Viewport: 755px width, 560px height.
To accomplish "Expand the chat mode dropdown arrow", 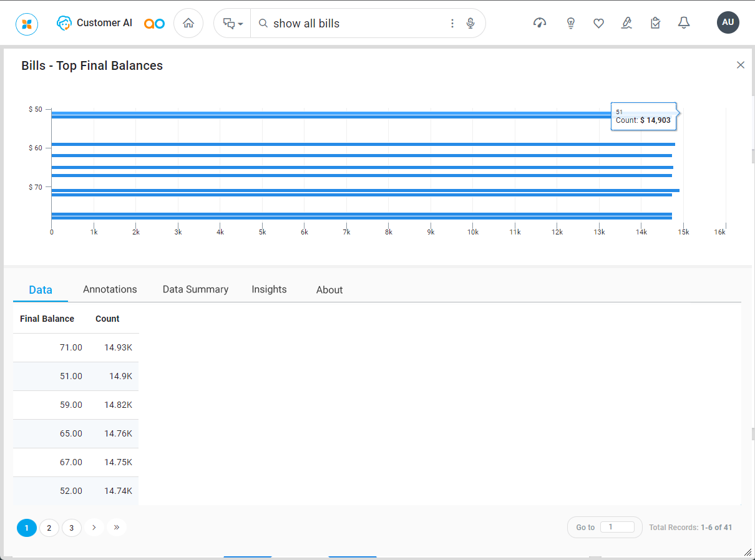I will coord(240,24).
